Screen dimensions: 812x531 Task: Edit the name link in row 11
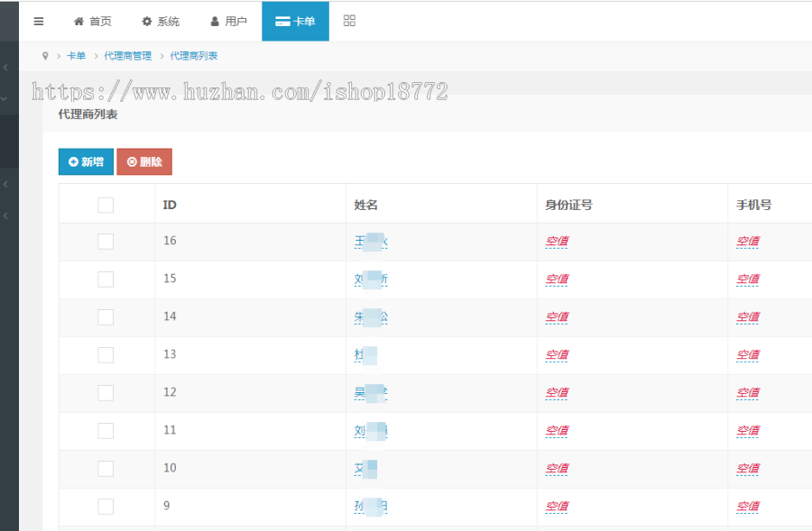coord(371,431)
